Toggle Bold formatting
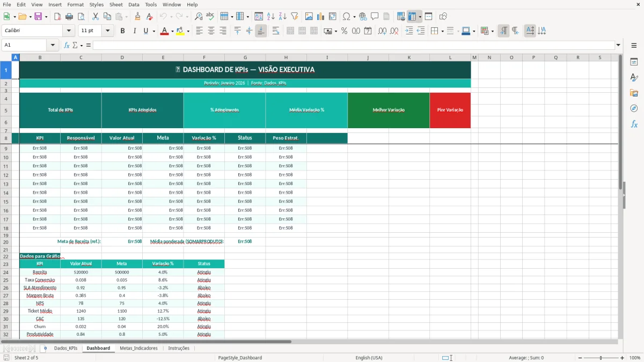Viewport: 644px width, 362px height. point(122,31)
